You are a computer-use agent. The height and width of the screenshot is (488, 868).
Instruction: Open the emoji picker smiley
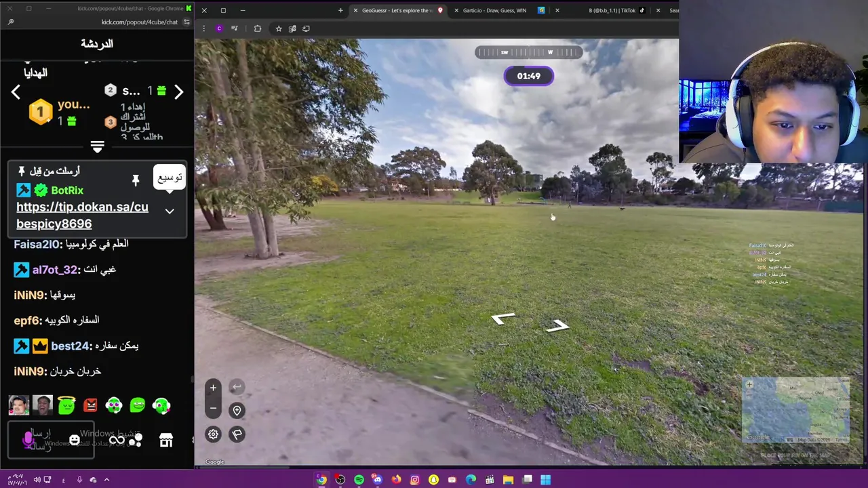(x=75, y=441)
